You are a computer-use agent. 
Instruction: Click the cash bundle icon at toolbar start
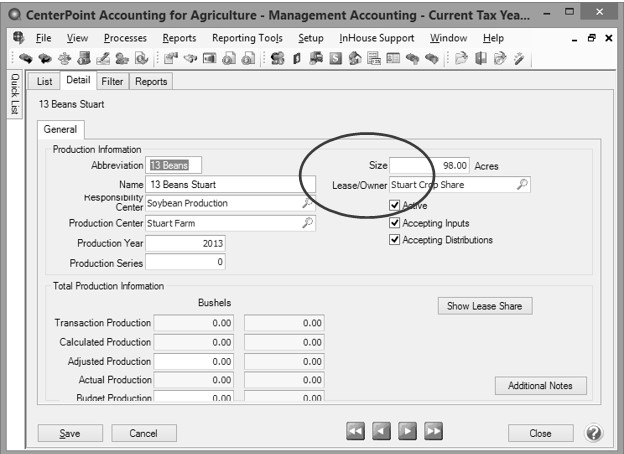(x=25, y=59)
